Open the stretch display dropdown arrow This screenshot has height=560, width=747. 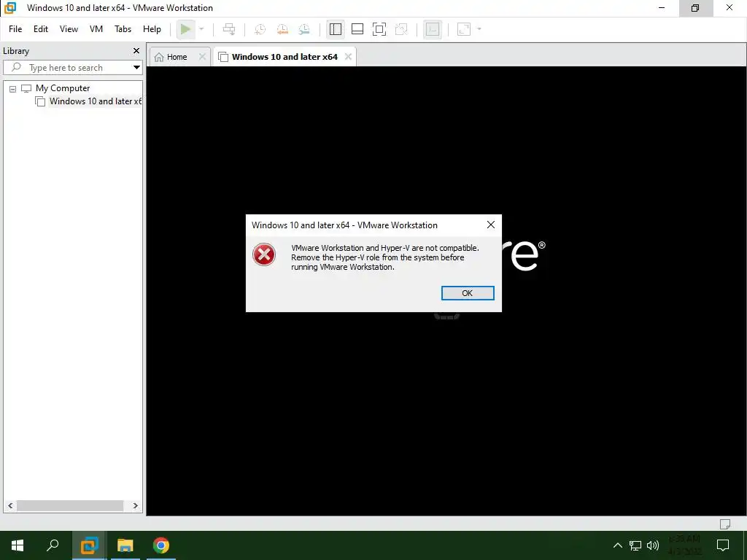coord(479,29)
